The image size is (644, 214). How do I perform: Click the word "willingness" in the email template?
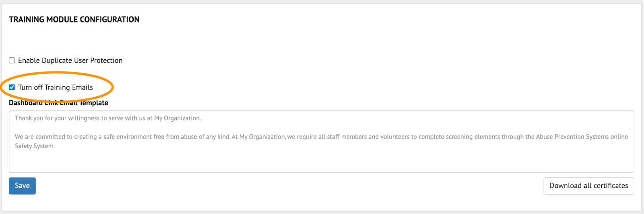84,118
